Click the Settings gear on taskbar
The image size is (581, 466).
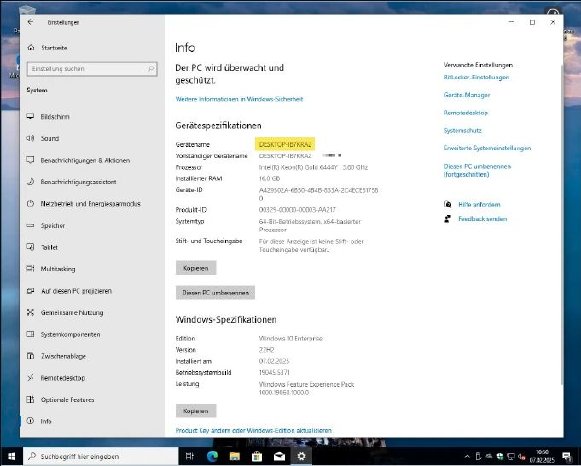click(x=302, y=456)
